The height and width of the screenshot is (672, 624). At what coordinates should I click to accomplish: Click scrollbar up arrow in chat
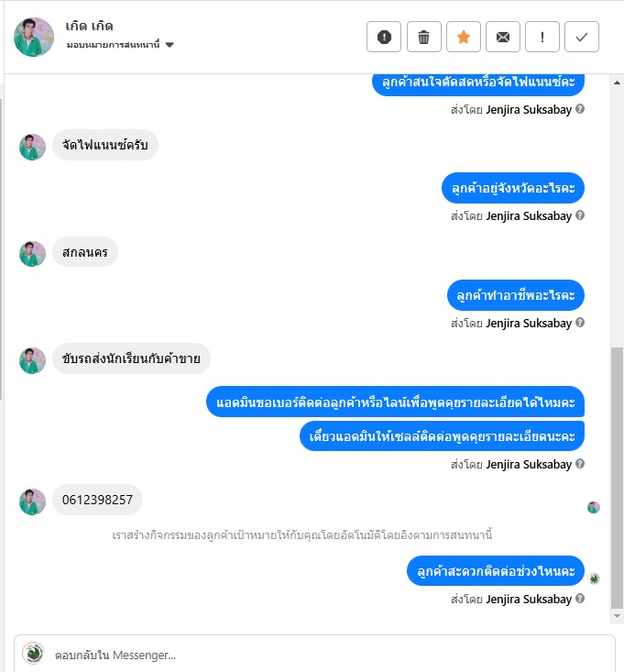coord(617,83)
